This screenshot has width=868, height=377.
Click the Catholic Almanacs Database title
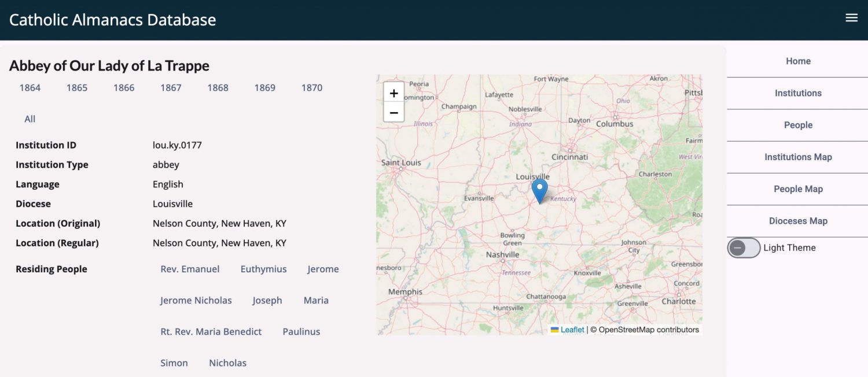(x=113, y=20)
